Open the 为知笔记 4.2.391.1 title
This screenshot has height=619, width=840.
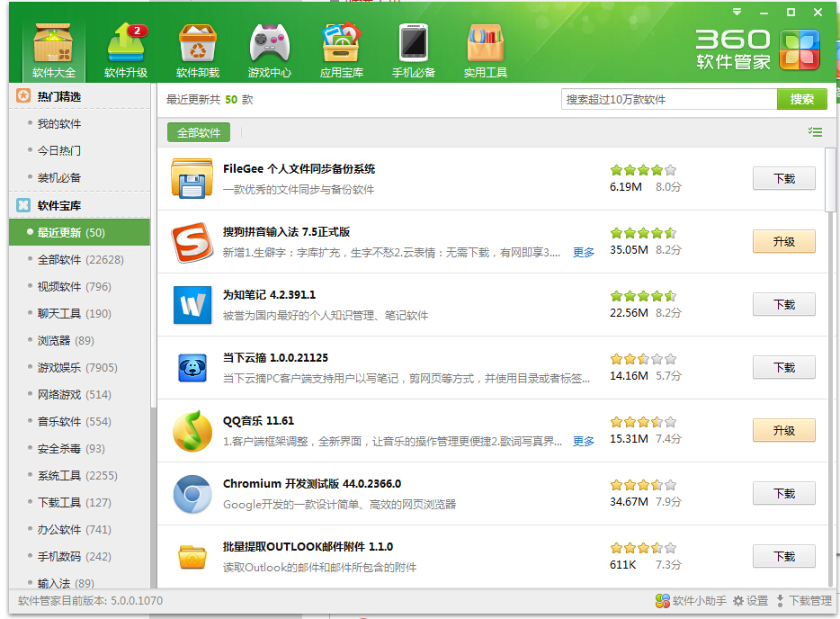click(270, 295)
